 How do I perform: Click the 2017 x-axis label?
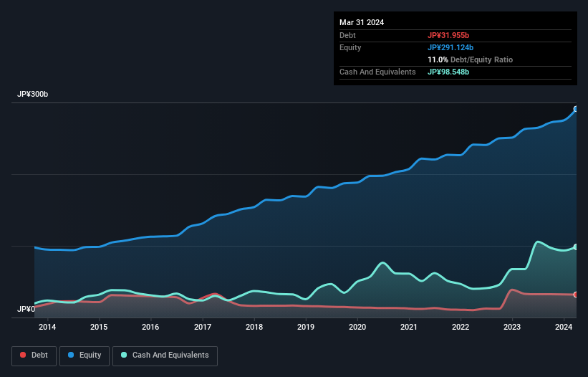tap(202, 328)
